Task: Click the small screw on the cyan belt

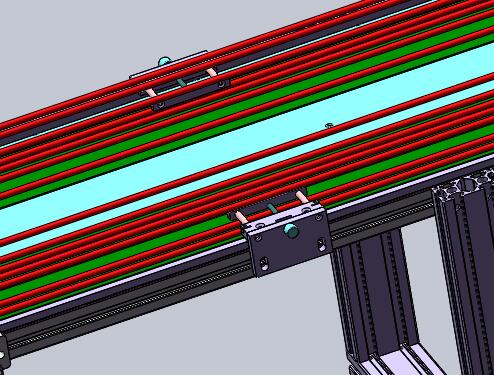Action: (x=329, y=125)
